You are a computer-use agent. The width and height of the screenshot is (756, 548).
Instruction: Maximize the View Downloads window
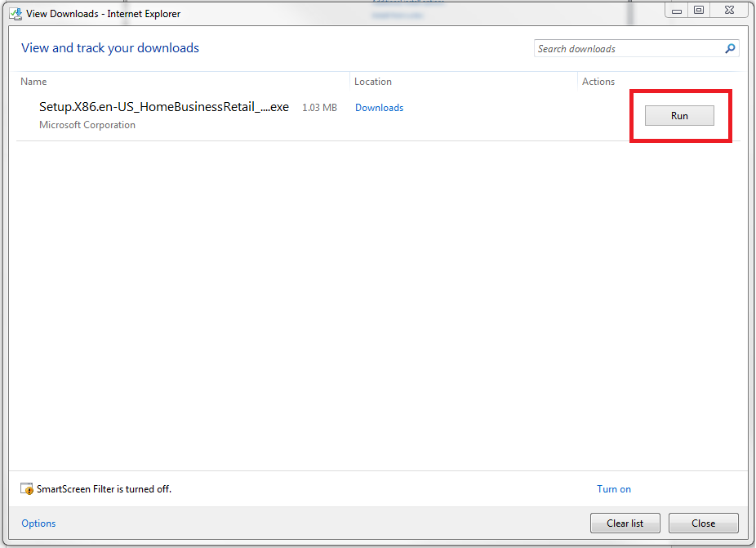699,11
